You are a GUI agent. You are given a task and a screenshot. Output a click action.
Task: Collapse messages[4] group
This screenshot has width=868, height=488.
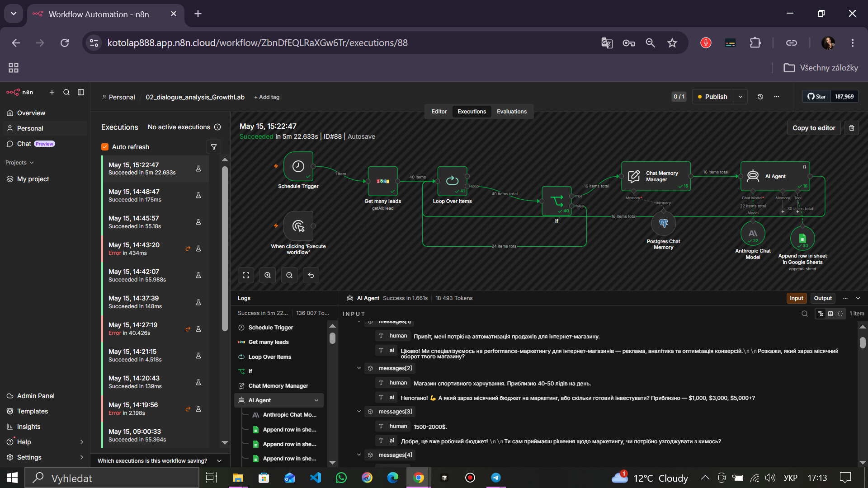coord(359,455)
